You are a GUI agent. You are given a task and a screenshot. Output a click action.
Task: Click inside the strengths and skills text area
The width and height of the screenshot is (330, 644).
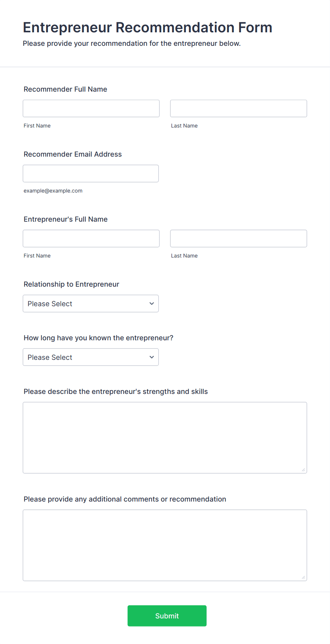(x=165, y=438)
